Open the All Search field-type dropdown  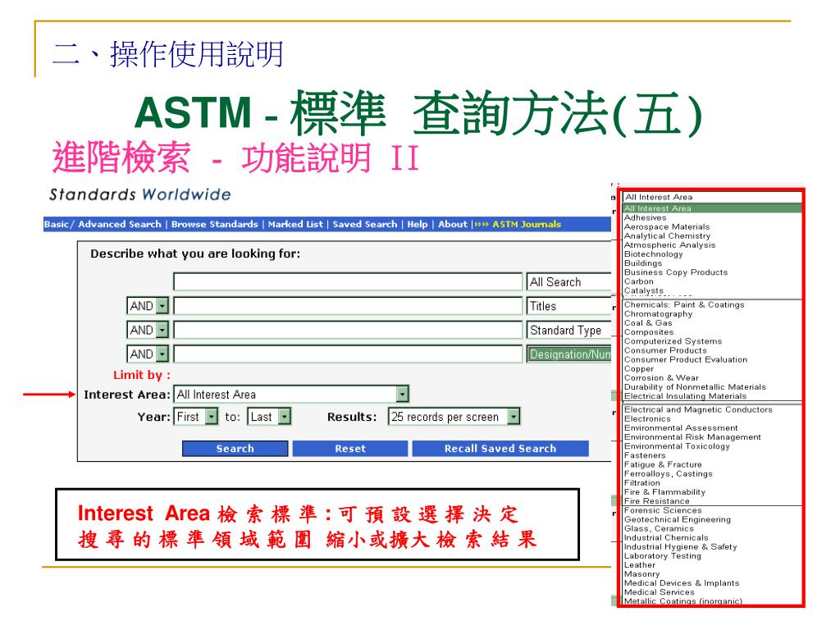pos(569,282)
